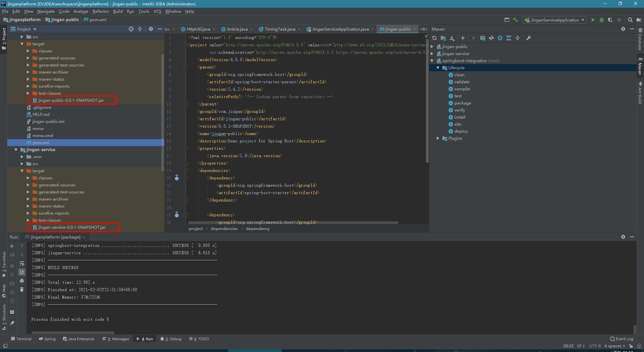
Task: Toggle soft-wrap in Run console
Action: point(22,263)
